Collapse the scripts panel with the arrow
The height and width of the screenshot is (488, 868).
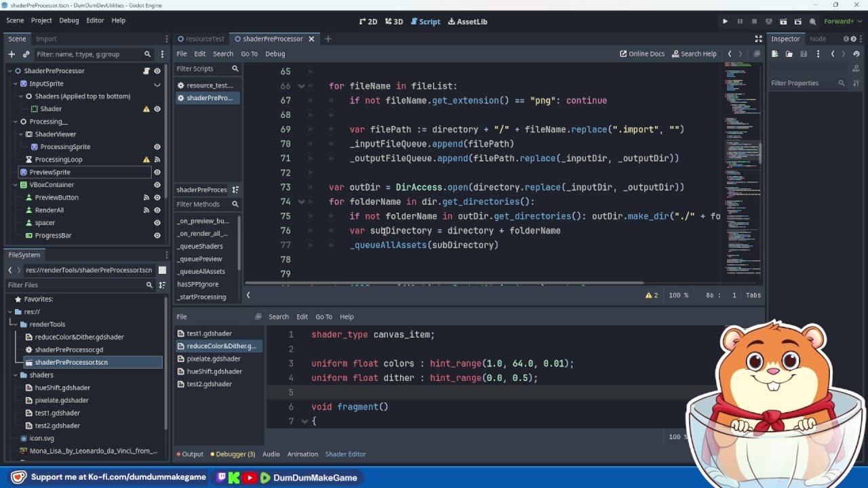tap(248, 295)
